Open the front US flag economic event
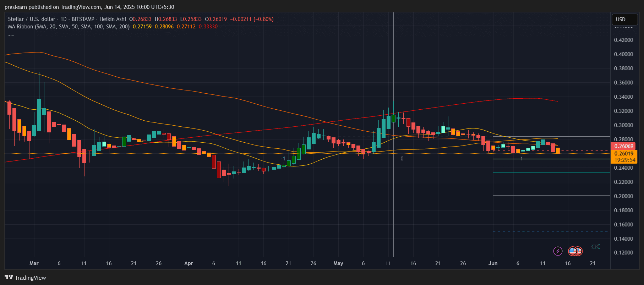This screenshot has width=644, height=285. [572, 251]
